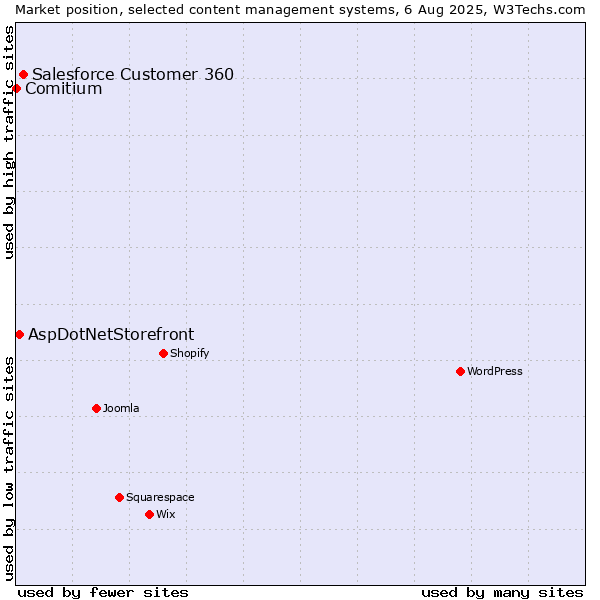Click the Salesforce Customer 360 red data point
The image size is (600, 600).
[x=23, y=74]
